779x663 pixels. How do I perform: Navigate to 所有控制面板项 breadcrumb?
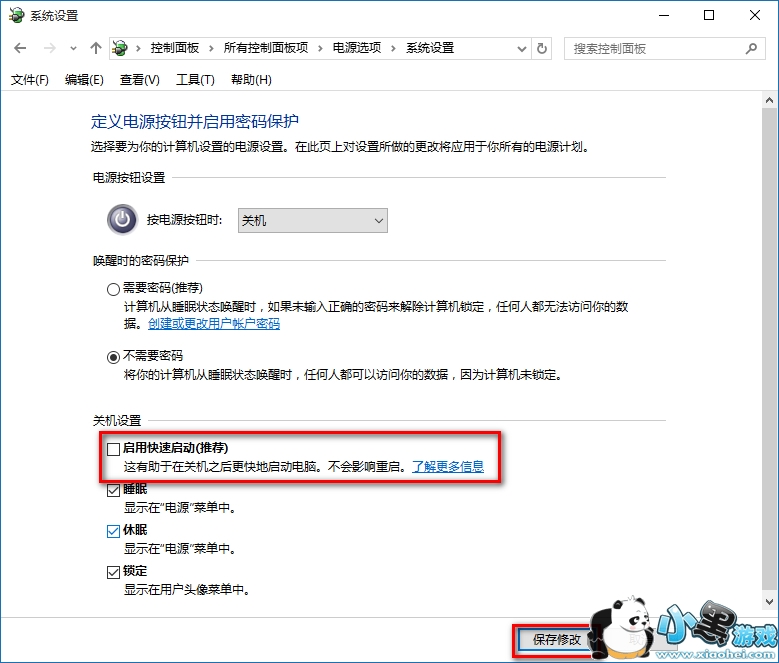266,48
